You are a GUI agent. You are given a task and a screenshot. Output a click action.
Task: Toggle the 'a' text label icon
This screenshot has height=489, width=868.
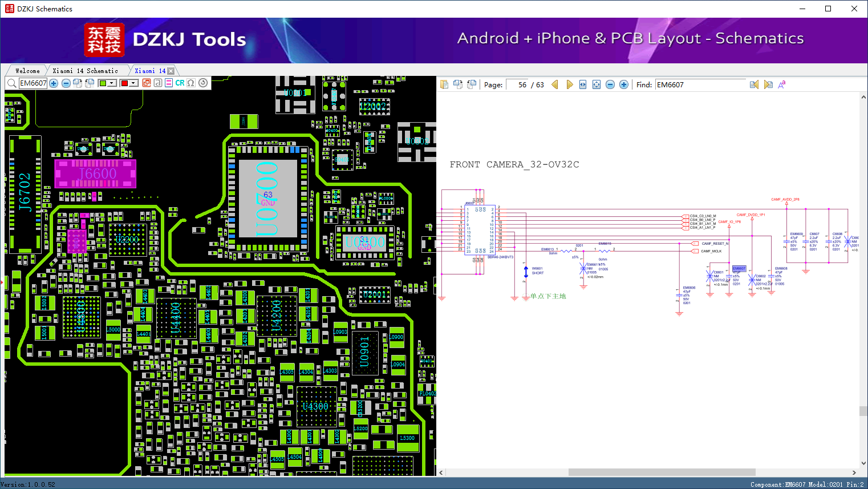[x=158, y=83]
